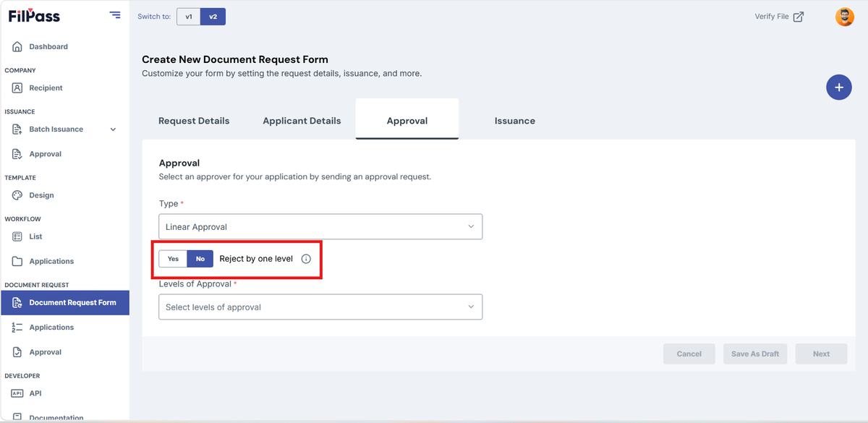Click the Document Request Applications numbered-list icon

pyautogui.click(x=17, y=328)
